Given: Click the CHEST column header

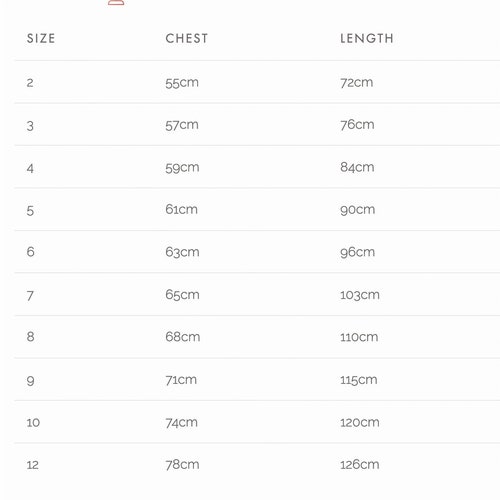Looking at the screenshot, I should click(x=187, y=39).
